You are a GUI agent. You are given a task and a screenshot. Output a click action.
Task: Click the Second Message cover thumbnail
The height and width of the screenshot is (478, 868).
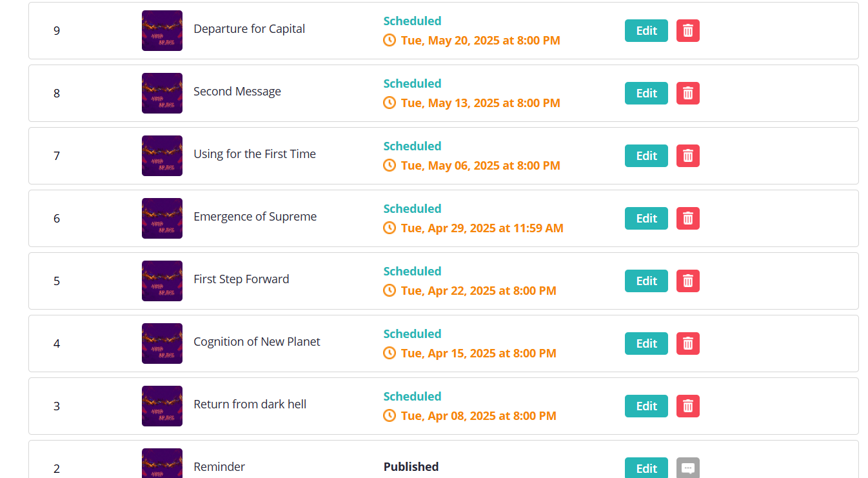pos(162,94)
